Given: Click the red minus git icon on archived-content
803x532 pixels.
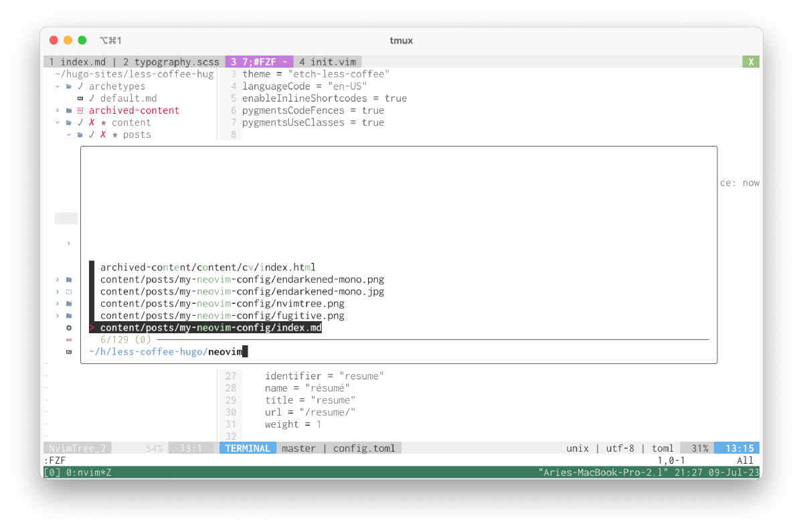Looking at the screenshot, I should click(80, 110).
